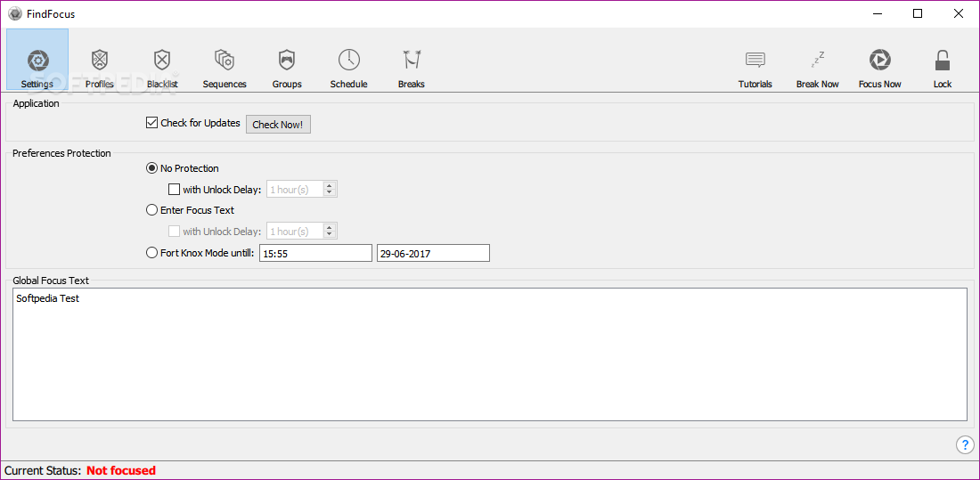
Task: Uncheck Check for Updates
Action: (x=151, y=123)
